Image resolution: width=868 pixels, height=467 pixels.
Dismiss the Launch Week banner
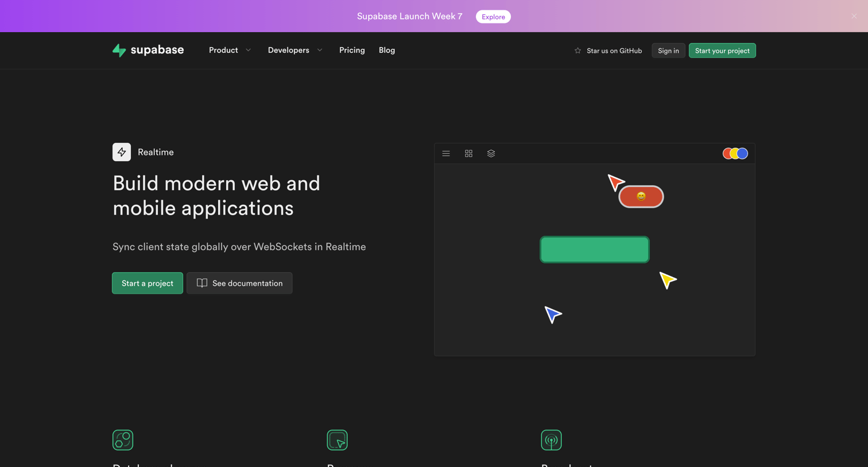pos(854,16)
